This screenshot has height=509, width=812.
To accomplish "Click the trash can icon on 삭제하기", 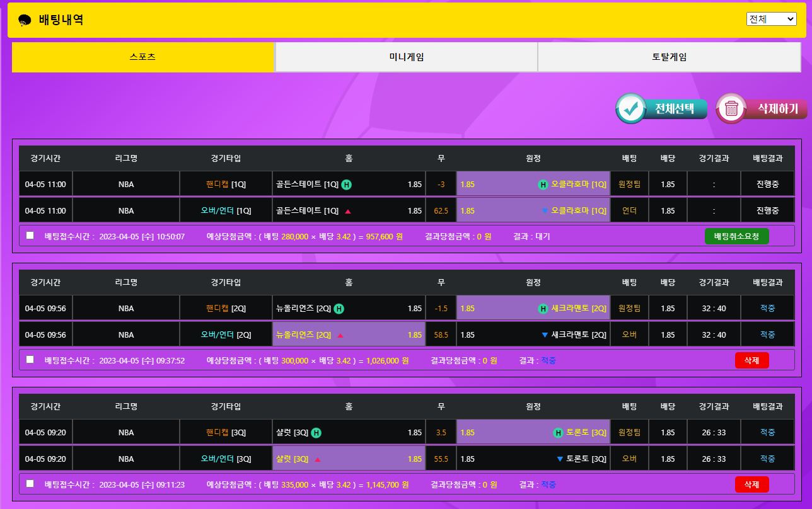I will (x=731, y=109).
